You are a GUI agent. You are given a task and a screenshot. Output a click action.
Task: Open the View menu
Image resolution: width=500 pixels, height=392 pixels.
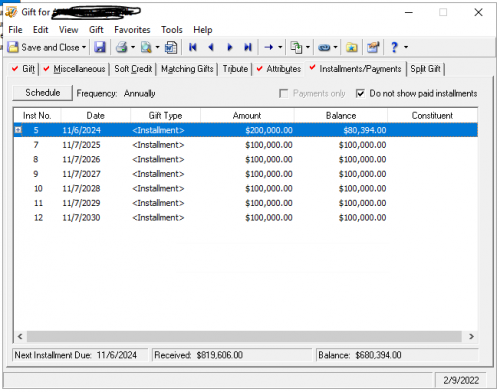click(x=69, y=30)
